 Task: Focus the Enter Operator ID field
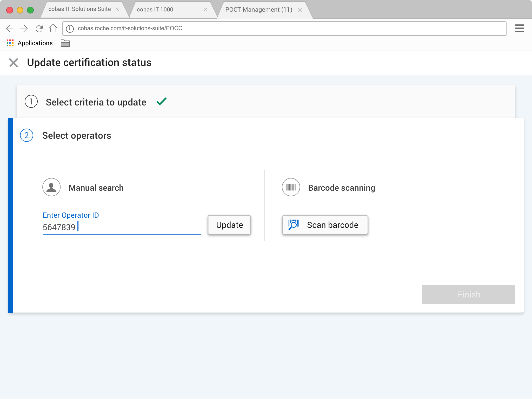pyautogui.click(x=122, y=227)
